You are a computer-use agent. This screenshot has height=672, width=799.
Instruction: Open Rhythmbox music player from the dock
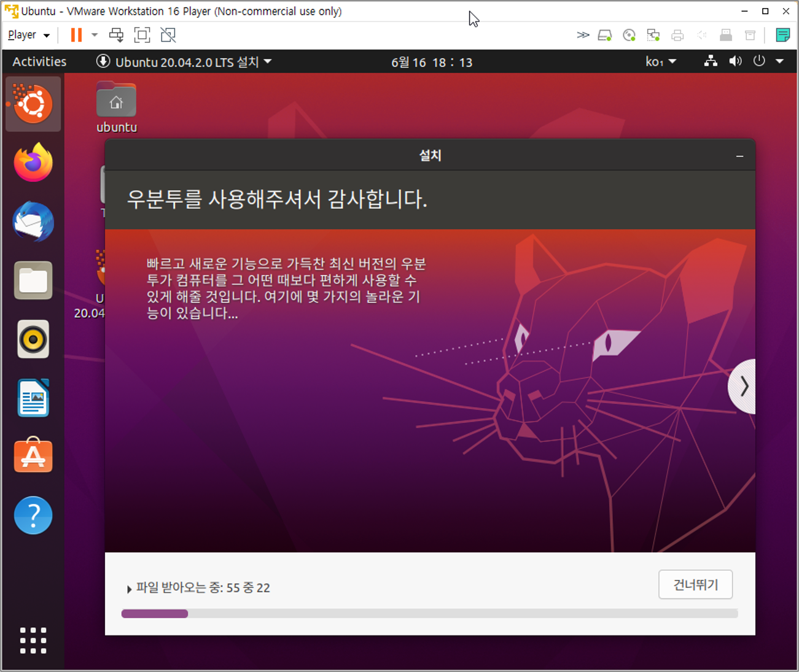(x=33, y=339)
